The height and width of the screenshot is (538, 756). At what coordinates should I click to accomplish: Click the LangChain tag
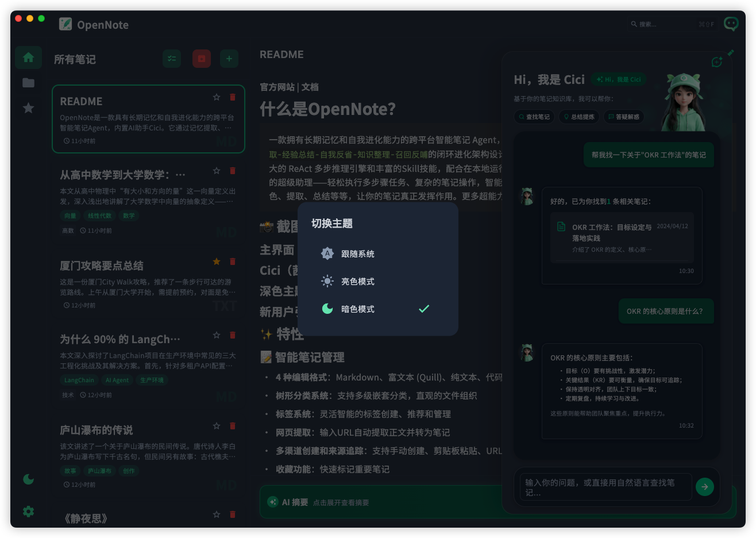pyautogui.click(x=79, y=380)
